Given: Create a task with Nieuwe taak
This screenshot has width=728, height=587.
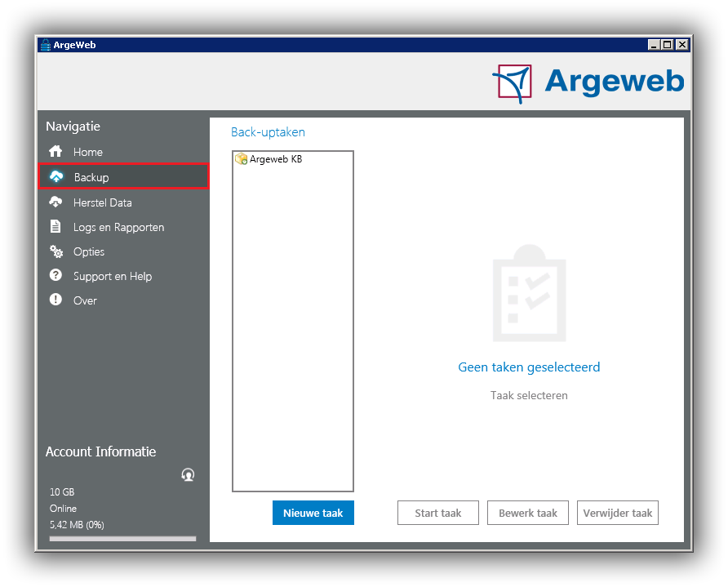Looking at the screenshot, I should point(313,513).
